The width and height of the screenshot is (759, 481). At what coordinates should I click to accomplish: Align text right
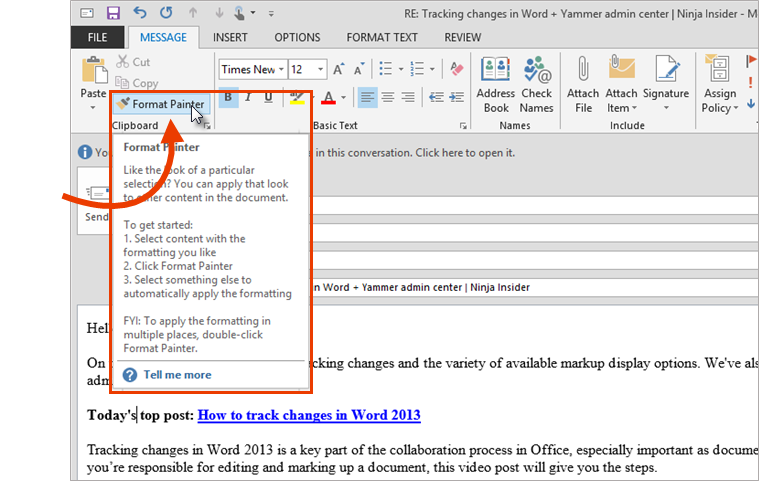(x=408, y=97)
